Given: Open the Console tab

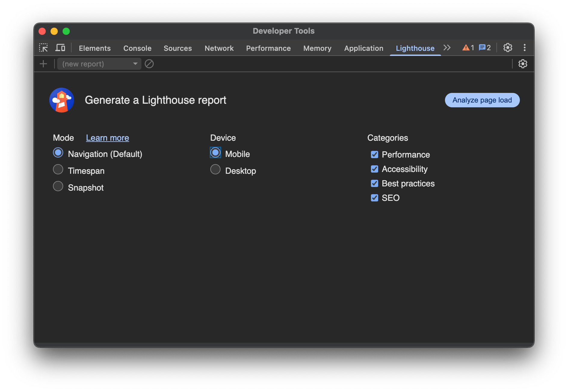Looking at the screenshot, I should tap(137, 48).
